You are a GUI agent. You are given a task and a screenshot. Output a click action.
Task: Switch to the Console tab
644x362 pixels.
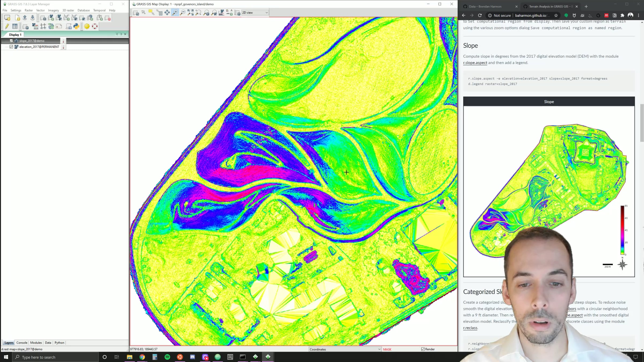[x=22, y=343]
